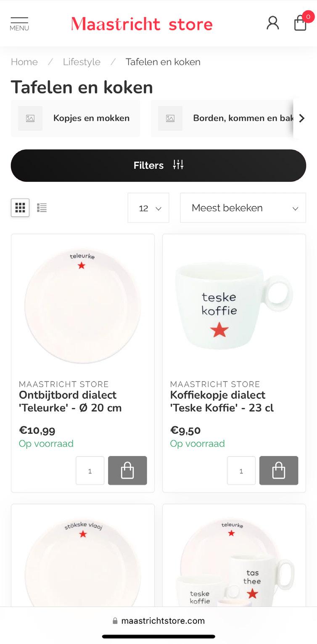317x644 pixels.
Task: Switch to grid view layout
Action: click(20, 207)
